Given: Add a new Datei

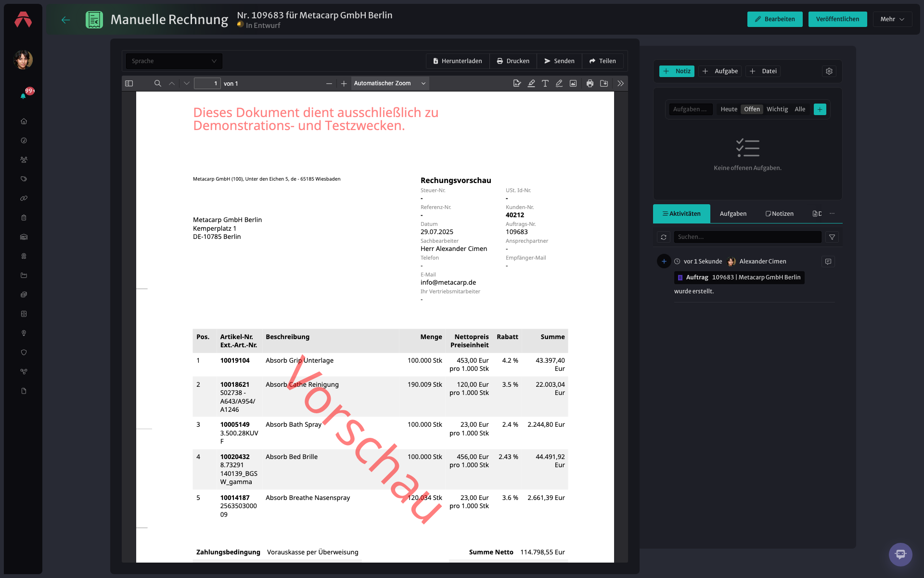Looking at the screenshot, I should [x=763, y=71].
